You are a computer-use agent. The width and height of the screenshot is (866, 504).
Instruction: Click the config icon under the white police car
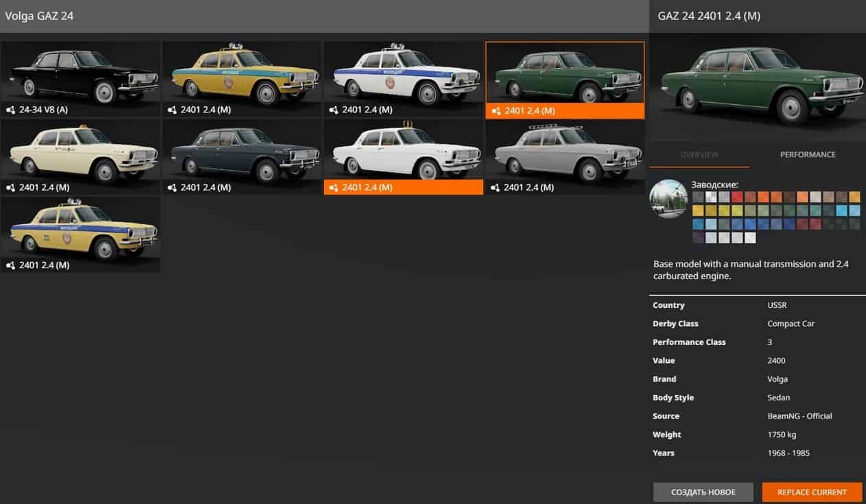(333, 110)
